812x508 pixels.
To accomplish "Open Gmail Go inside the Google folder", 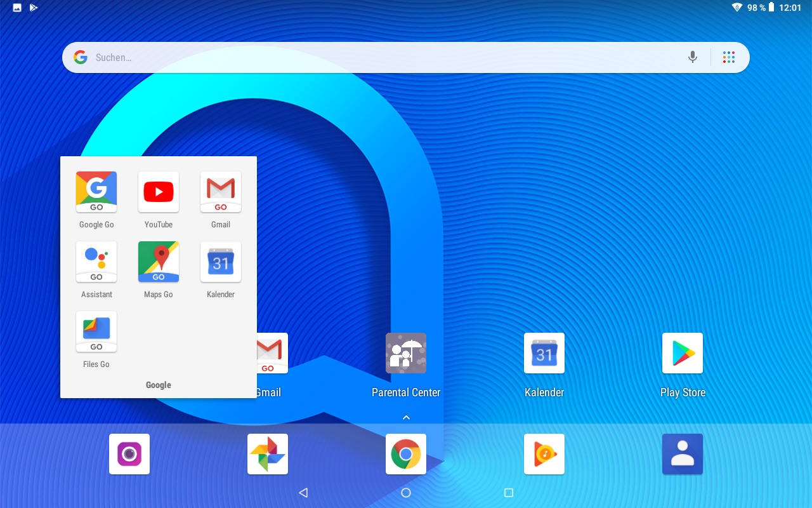I will click(x=221, y=192).
